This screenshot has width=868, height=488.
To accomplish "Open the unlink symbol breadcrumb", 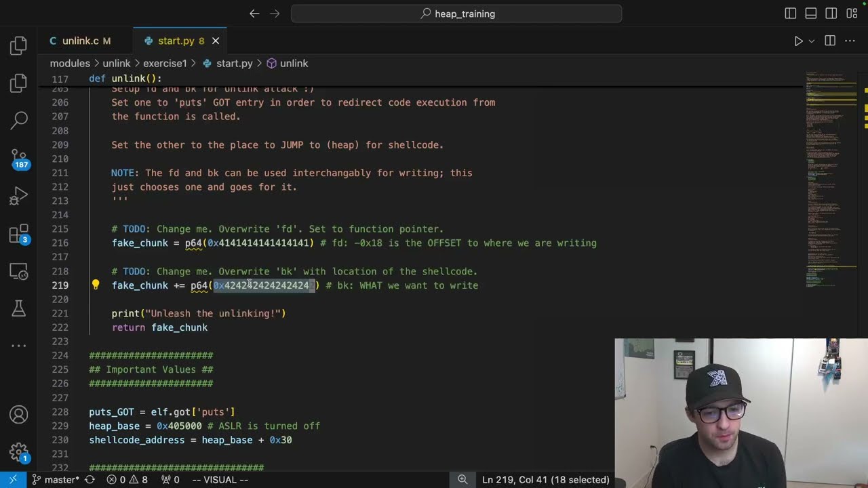I will pyautogui.click(x=288, y=63).
